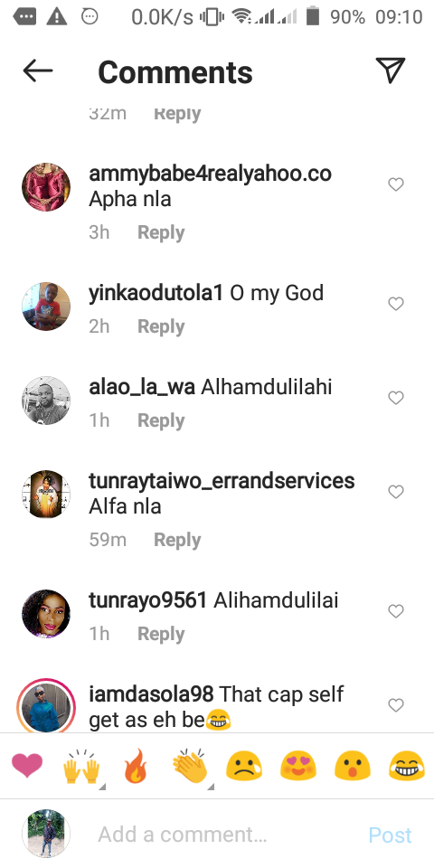Like alao_la_wa's Alhamdulilahi comment
434x868 pixels.
(x=396, y=398)
